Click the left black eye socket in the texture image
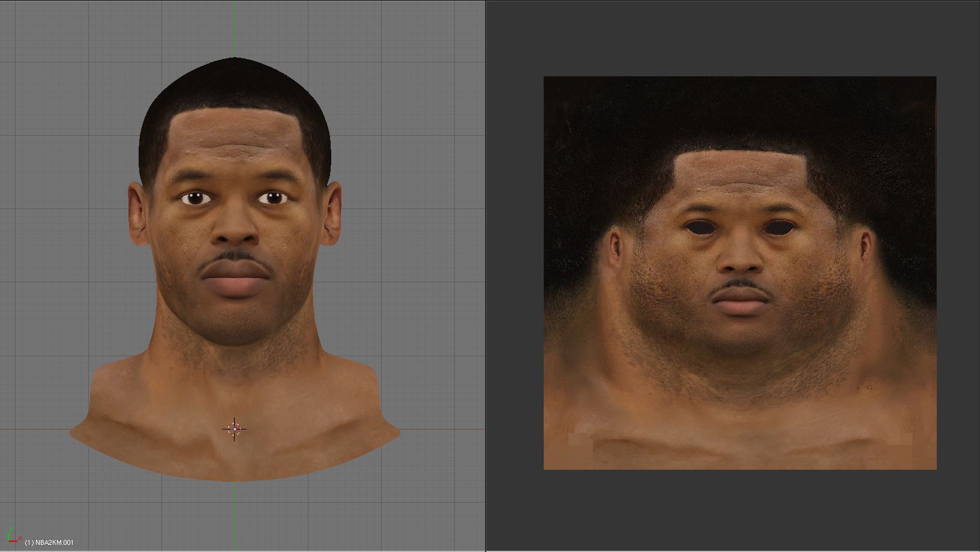This screenshot has height=552, width=980. pos(701,228)
